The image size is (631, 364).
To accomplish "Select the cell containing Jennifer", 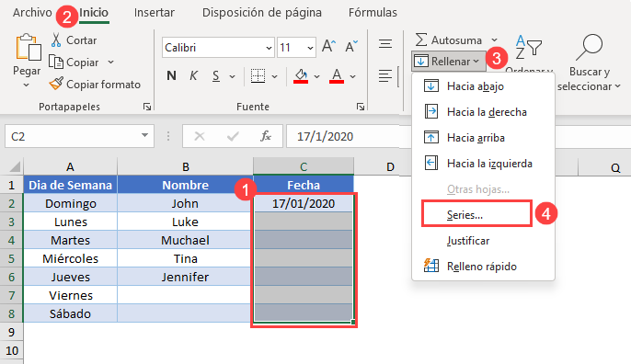I will [x=185, y=277].
